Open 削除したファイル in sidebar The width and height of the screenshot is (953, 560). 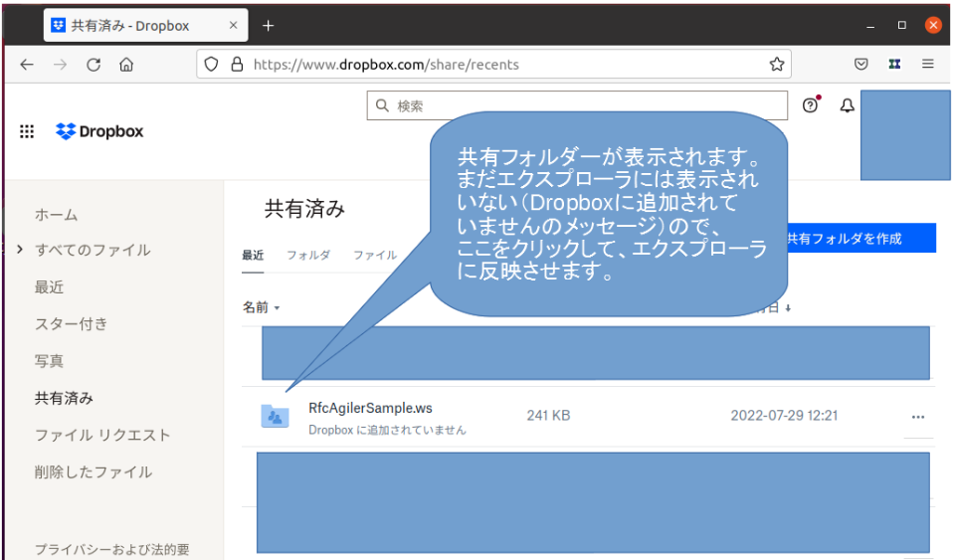(x=94, y=472)
